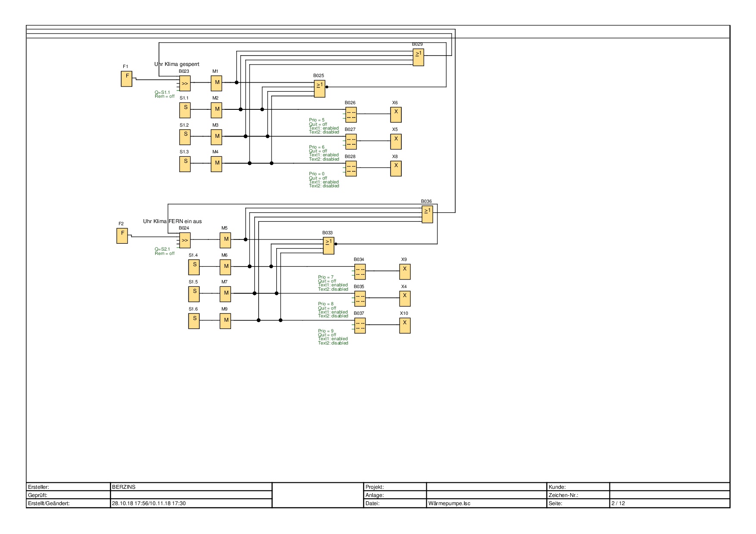
Task: Select message text block B037
Action: click(x=360, y=326)
